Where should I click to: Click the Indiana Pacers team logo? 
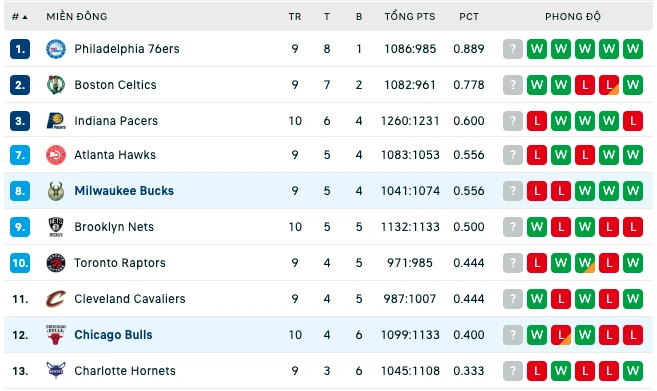(56, 121)
